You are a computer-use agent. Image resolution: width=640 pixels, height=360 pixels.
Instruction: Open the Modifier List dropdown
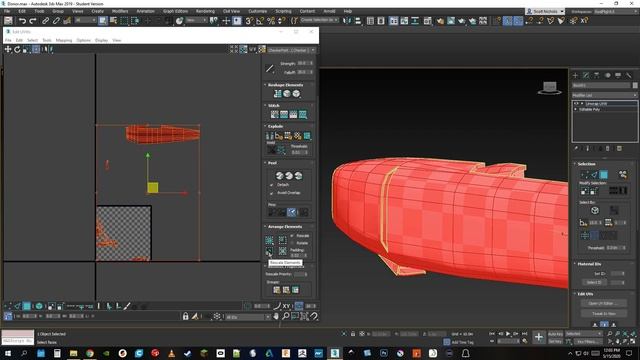[604, 95]
